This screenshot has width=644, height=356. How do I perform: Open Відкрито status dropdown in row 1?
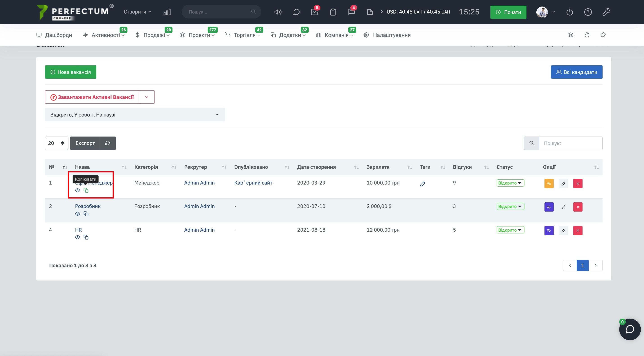point(510,183)
